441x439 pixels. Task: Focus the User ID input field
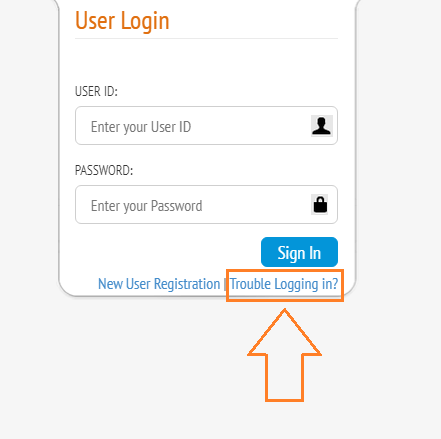[x=206, y=126]
